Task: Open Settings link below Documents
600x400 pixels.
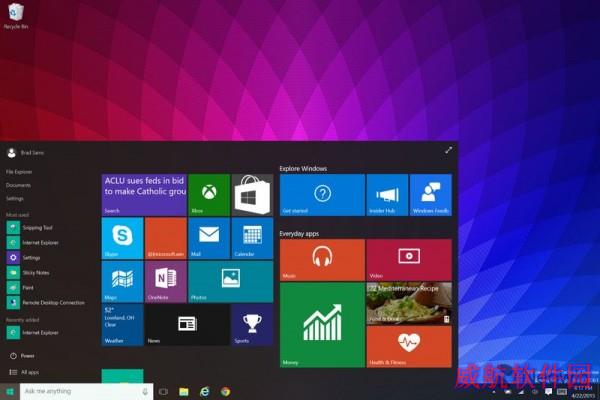Action: click(15, 199)
